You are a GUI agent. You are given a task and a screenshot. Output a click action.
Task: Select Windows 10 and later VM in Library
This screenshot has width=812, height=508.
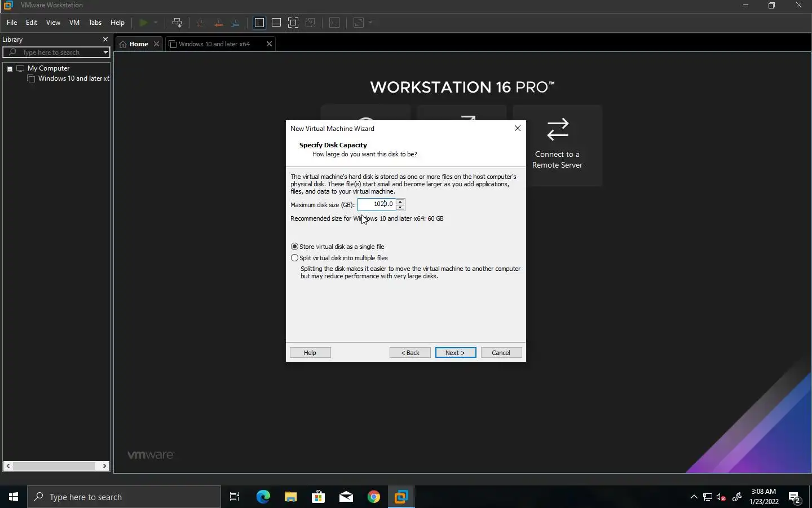click(73, 78)
